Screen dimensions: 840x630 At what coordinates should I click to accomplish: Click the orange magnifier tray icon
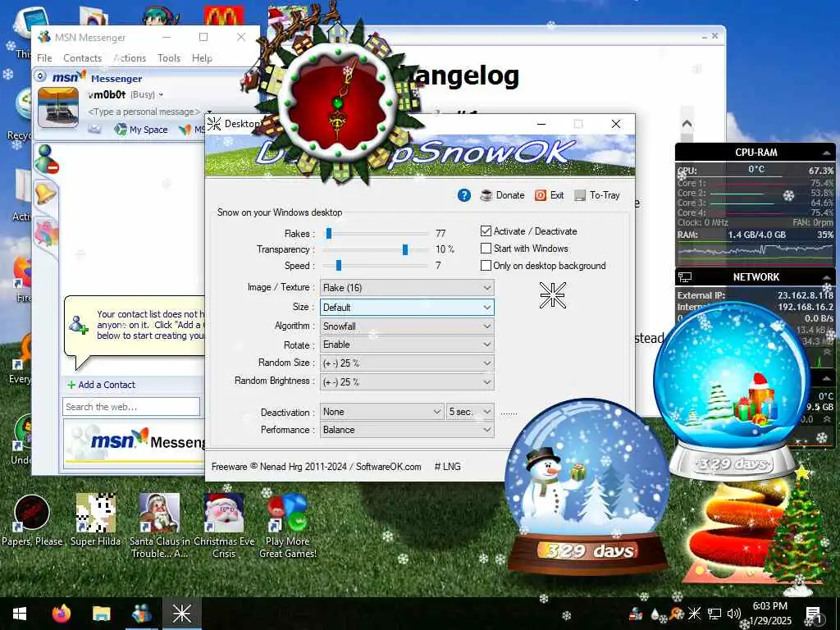click(677, 614)
